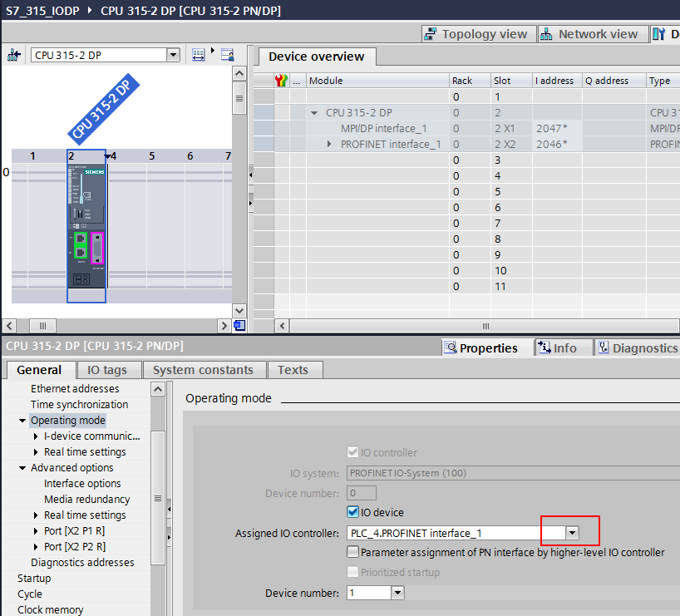Click lower splitter arrow between rack and table
This screenshot has height=616, width=680.
pyautogui.click(x=251, y=203)
